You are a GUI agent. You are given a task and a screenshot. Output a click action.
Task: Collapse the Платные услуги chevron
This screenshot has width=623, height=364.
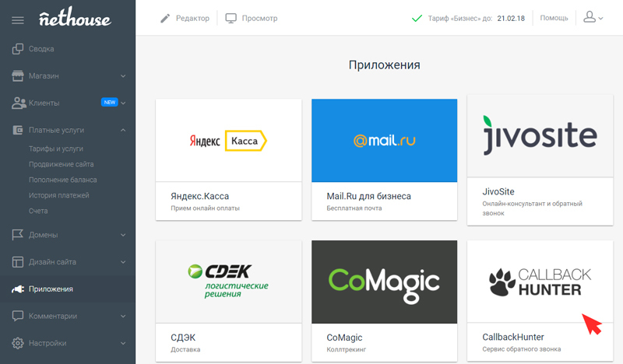[x=123, y=130]
